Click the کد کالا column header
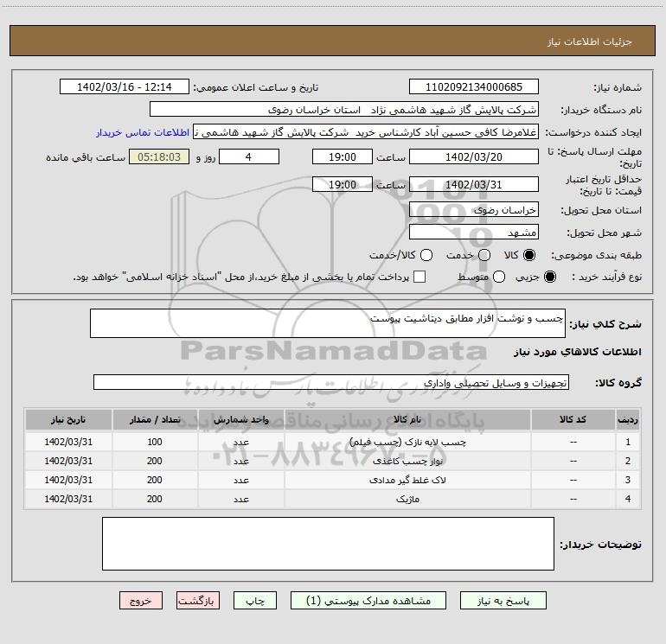 [x=573, y=420]
